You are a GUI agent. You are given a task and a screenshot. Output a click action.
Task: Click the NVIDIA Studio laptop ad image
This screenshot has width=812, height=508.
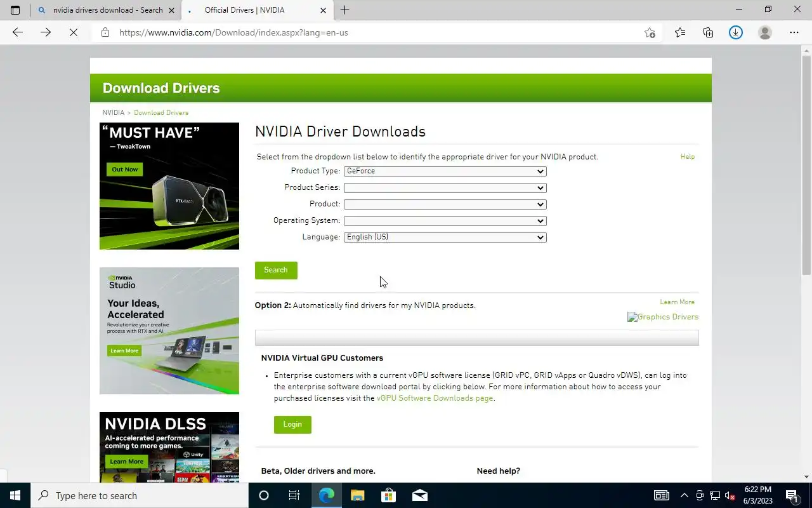pyautogui.click(x=169, y=331)
